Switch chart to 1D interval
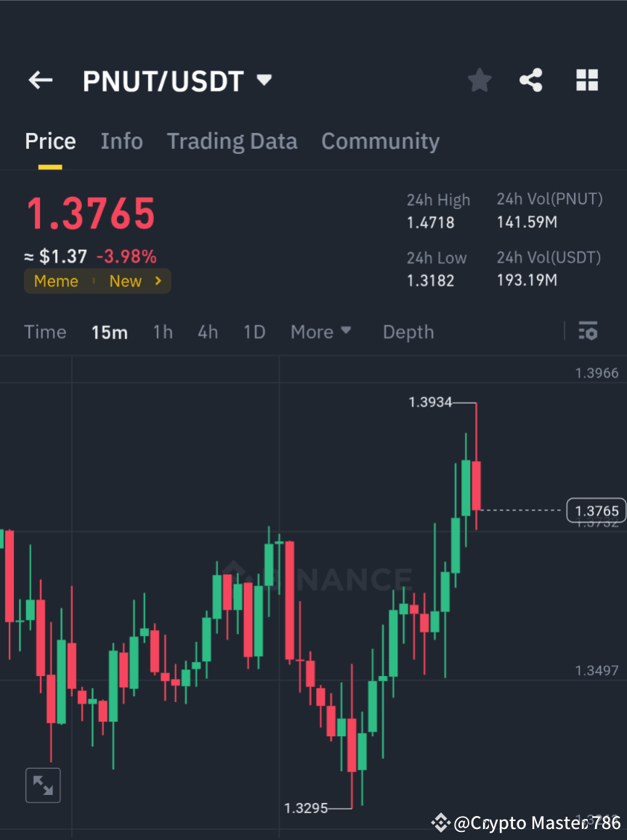The image size is (627, 840). 254,332
